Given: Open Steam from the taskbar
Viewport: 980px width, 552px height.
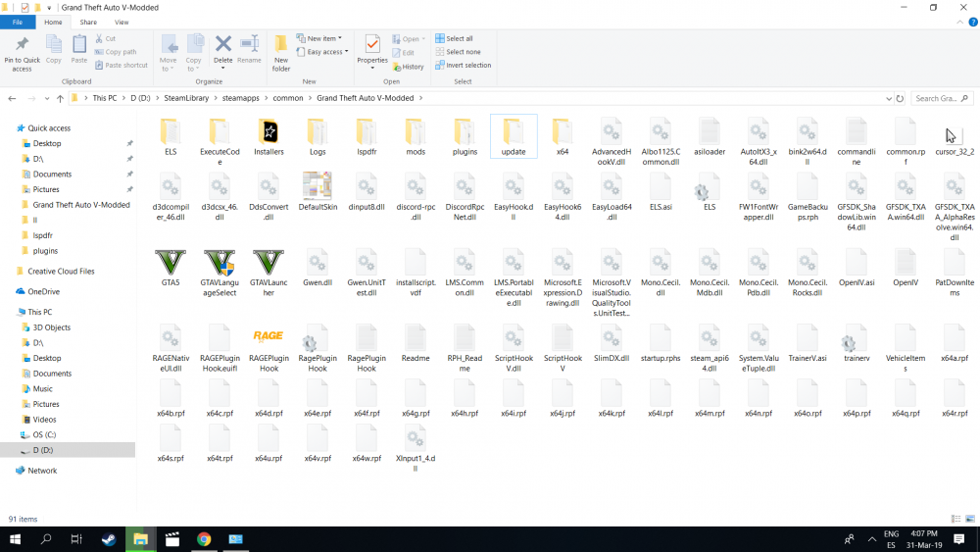Looking at the screenshot, I should coord(107,539).
